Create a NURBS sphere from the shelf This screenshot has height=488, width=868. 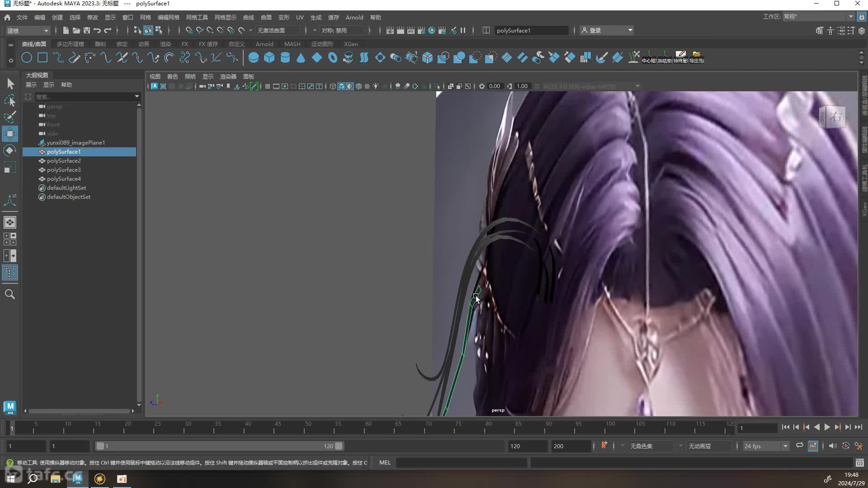254,58
